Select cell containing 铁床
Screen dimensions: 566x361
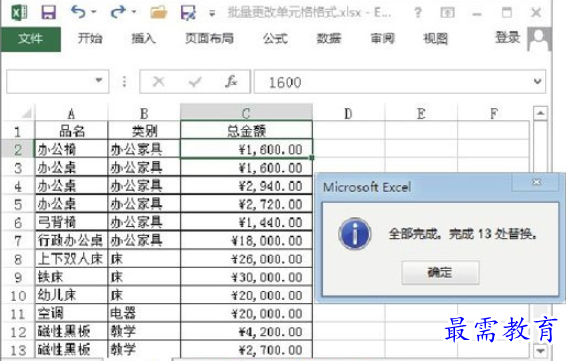71,277
